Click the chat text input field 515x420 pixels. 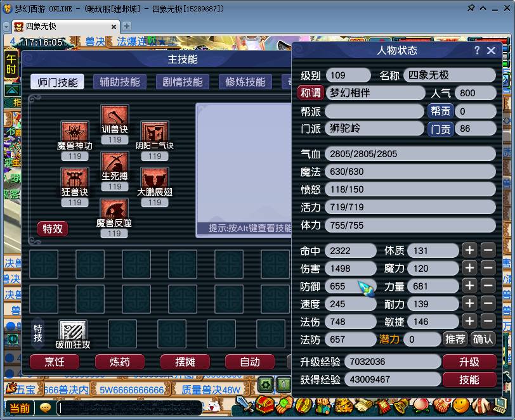tap(129, 408)
